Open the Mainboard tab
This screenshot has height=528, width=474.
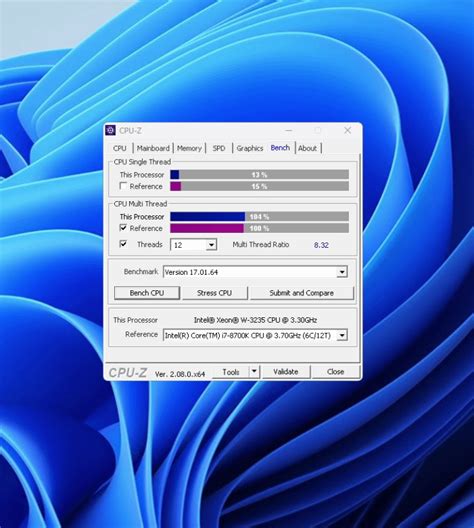153,148
